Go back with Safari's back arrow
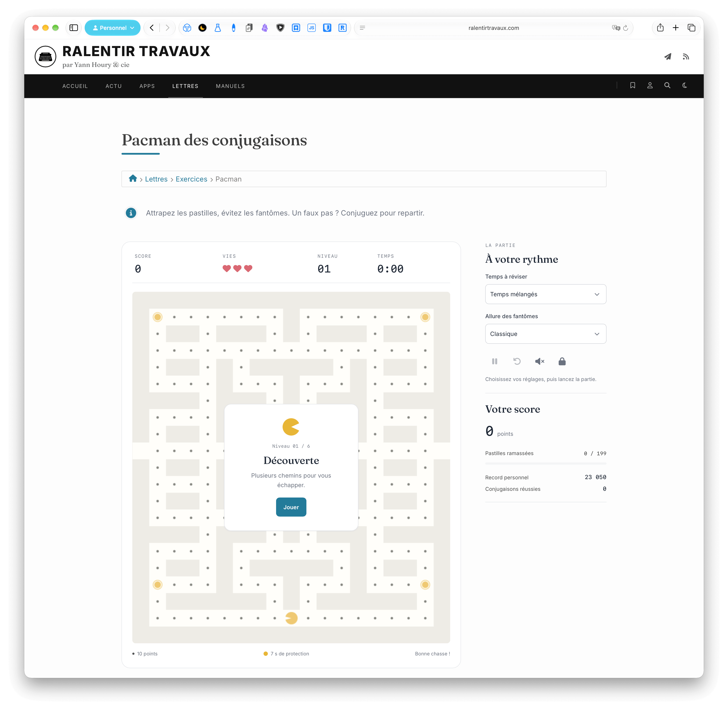The width and height of the screenshot is (728, 710). pos(152,28)
